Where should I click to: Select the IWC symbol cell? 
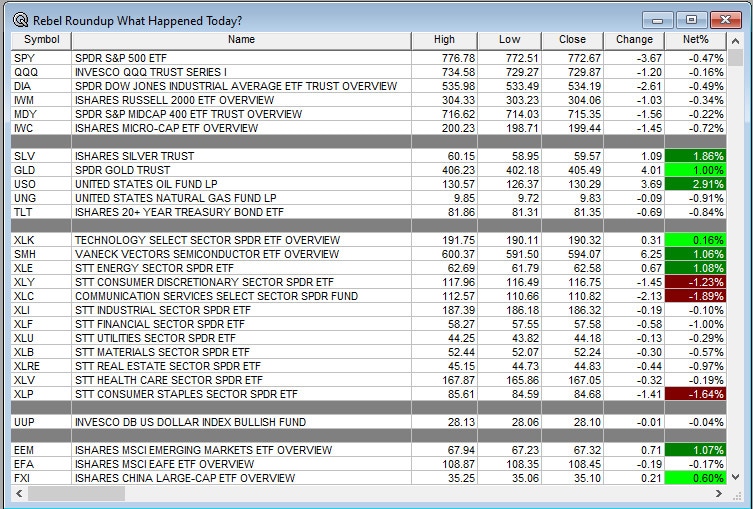(41, 128)
